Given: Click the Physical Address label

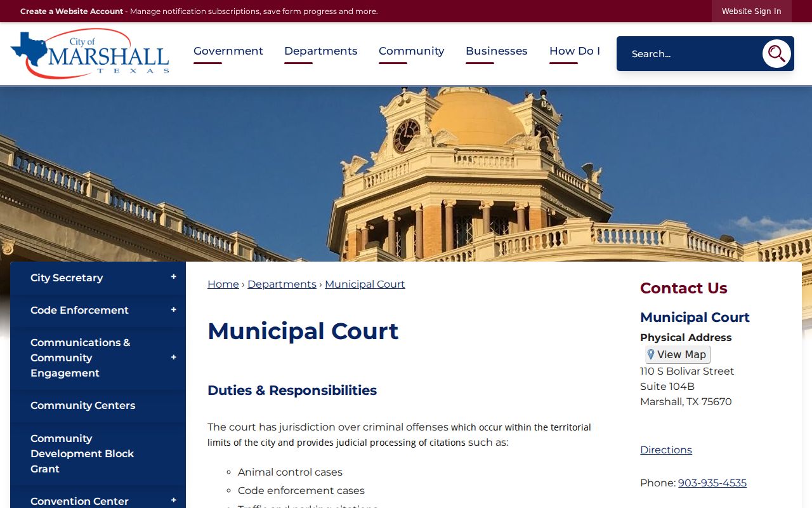Looking at the screenshot, I should tap(686, 337).
